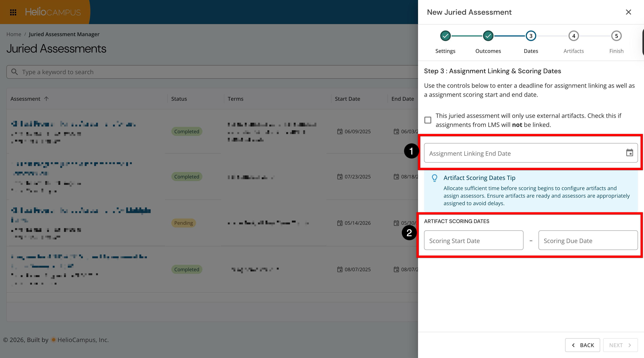Click the Assignment Linking End Date field
644x358 pixels.
point(531,153)
